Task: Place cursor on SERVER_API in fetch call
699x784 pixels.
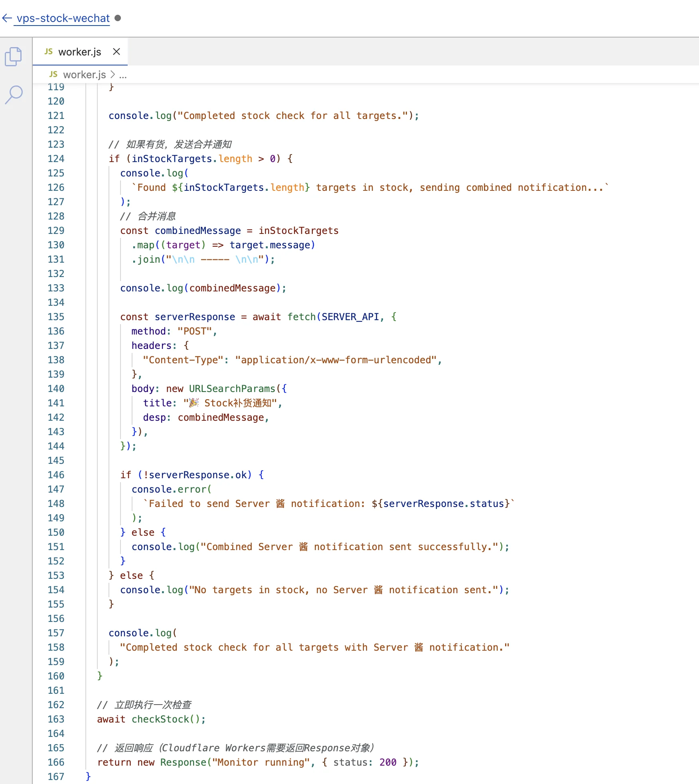Action: click(350, 317)
